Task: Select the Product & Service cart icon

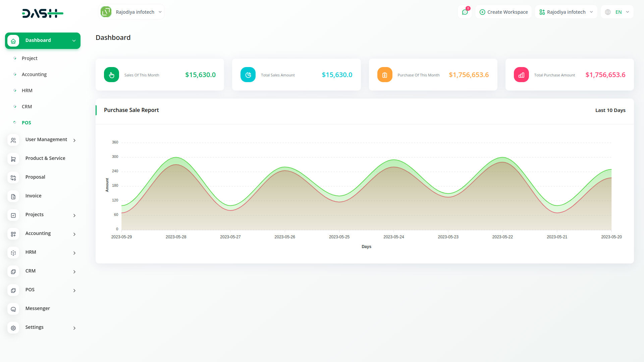Action: pyautogui.click(x=13, y=159)
